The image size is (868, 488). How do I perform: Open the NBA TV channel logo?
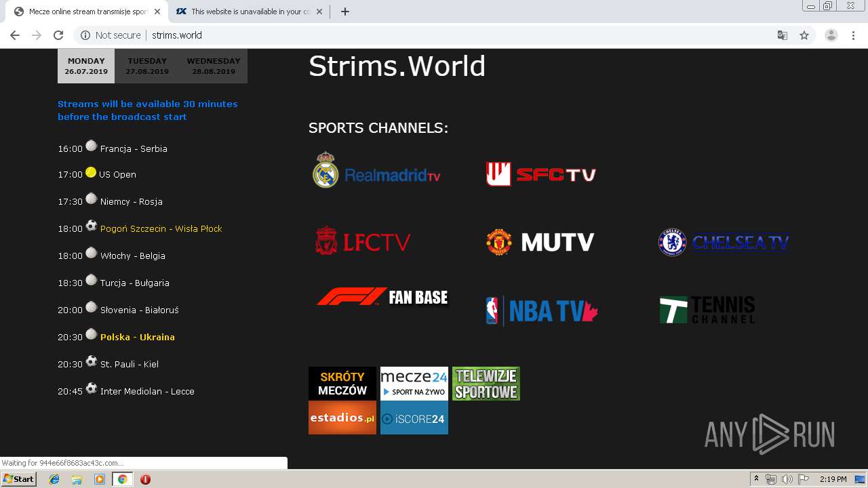click(542, 311)
